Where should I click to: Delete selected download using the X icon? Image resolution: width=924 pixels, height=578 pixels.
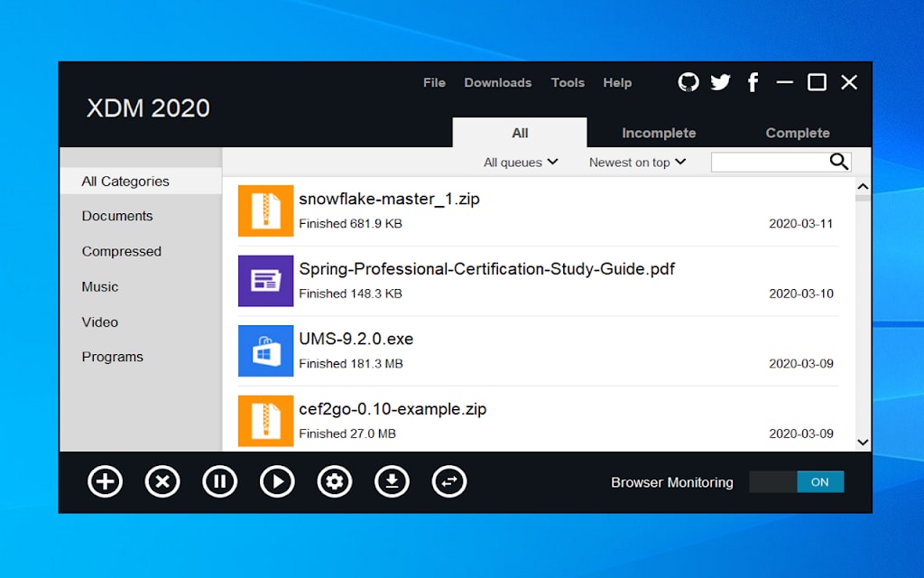coord(162,481)
